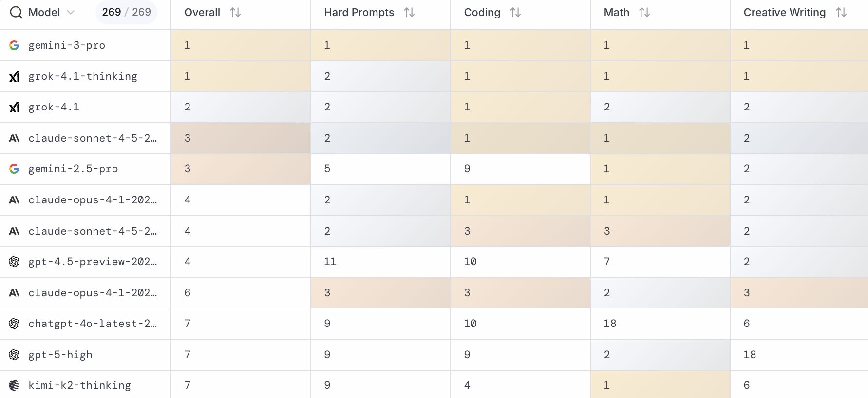Open the gpt-4.5-preview model entry

[93, 262]
